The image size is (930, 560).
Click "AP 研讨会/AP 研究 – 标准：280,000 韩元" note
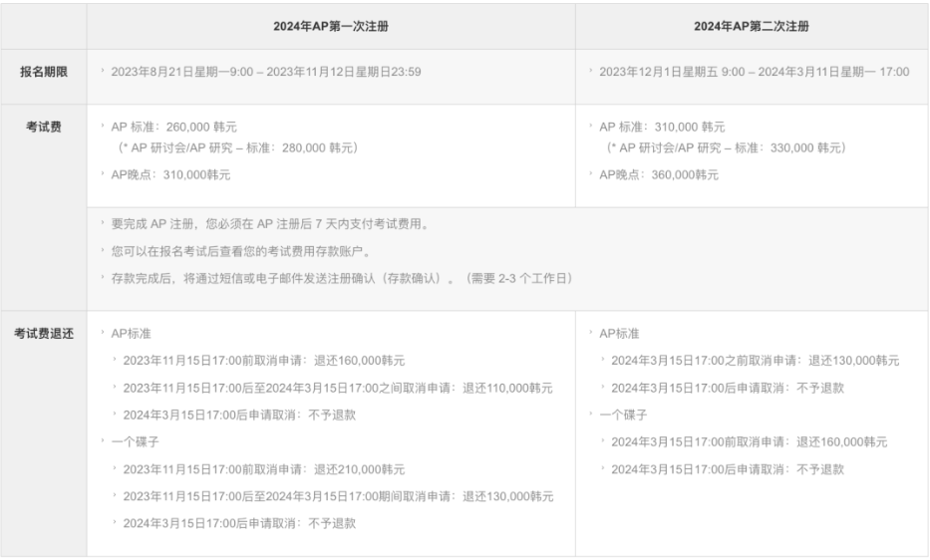tap(238, 147)
